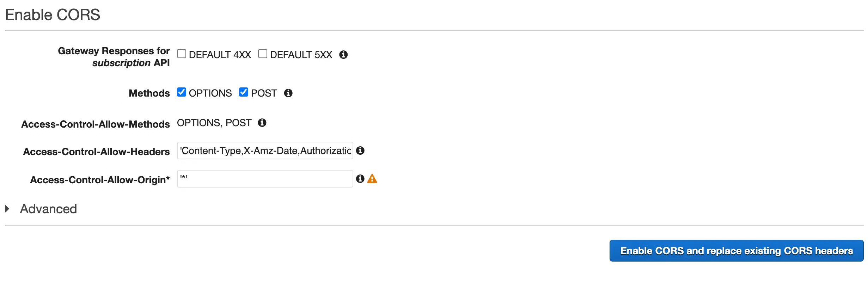
Task: Click the Enable CORS page heading
Action: coord(53,15)
